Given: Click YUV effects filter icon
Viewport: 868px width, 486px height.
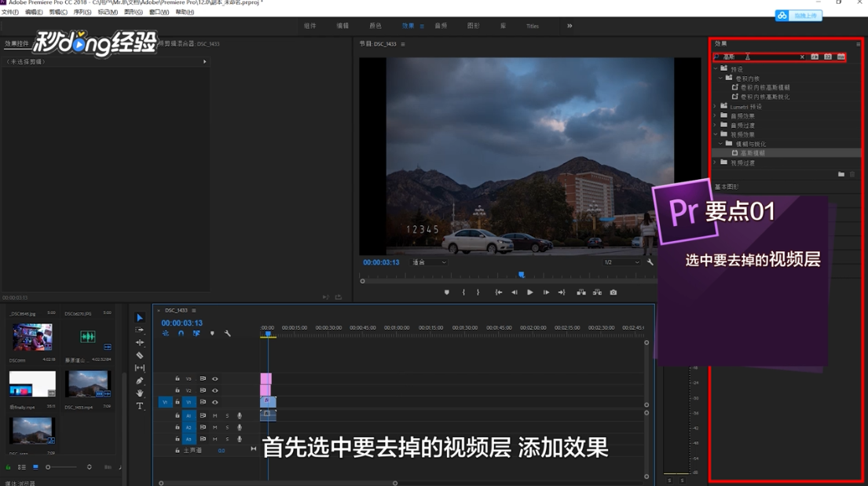Looking at the screenshot, I should coord(841,57).
